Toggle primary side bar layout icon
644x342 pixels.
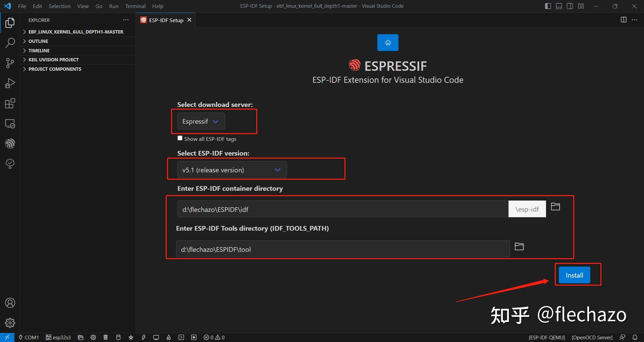pos(548,6)
